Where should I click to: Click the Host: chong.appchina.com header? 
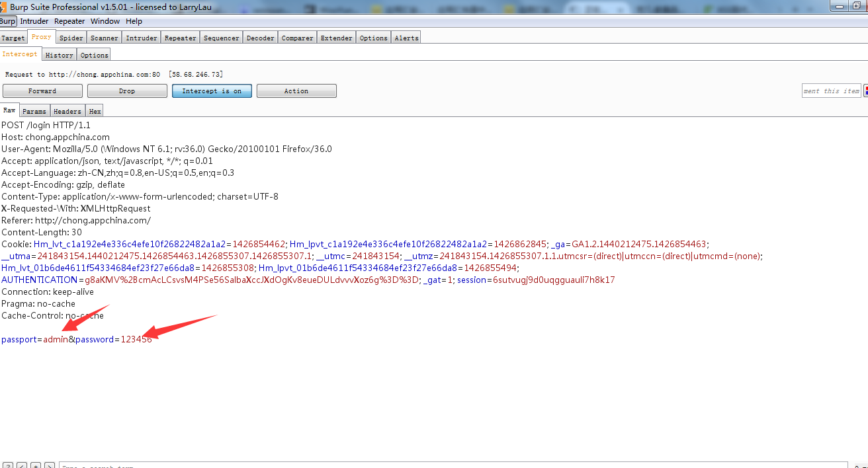tap(56, 137)
